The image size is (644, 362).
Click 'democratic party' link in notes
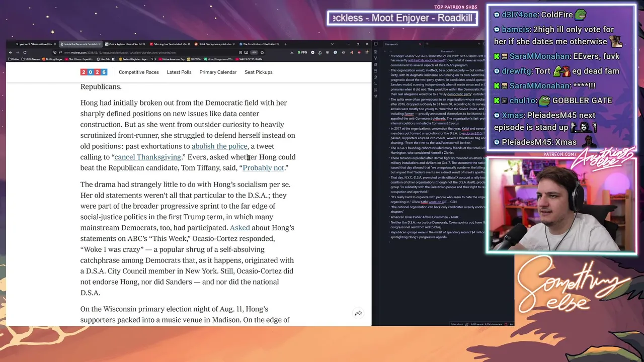(x=459, y=94)
